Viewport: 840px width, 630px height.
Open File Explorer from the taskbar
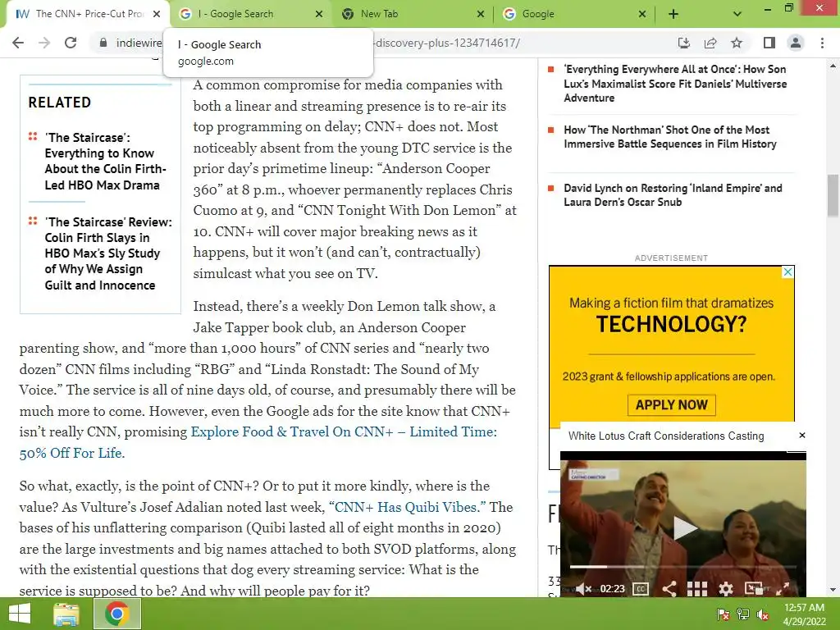[x=66, y=614]
